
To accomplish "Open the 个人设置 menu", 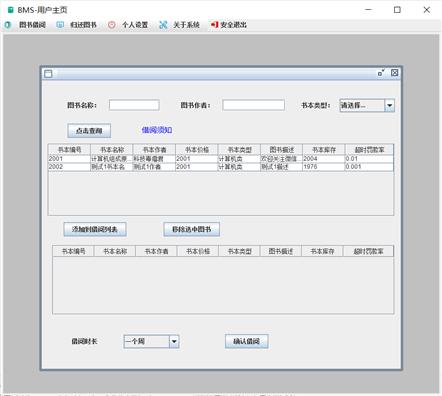I will [135, 25].
